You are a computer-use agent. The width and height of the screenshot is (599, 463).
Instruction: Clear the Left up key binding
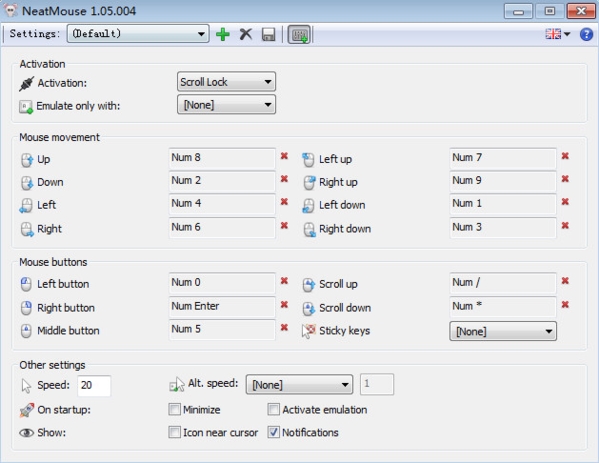(x=565, y=156)
